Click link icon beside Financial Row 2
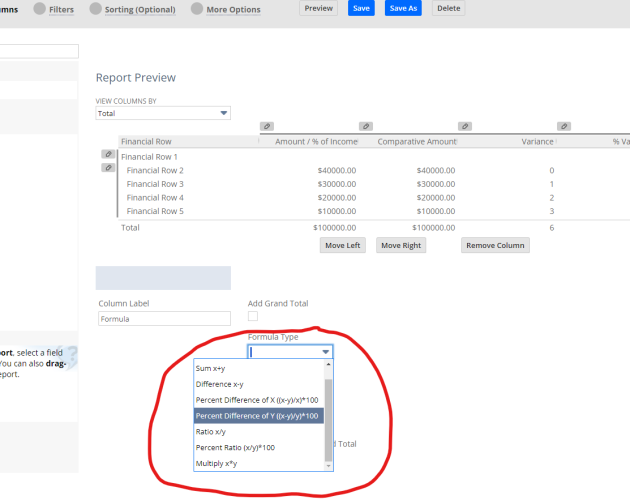630x500 pixels. [108, 168]
